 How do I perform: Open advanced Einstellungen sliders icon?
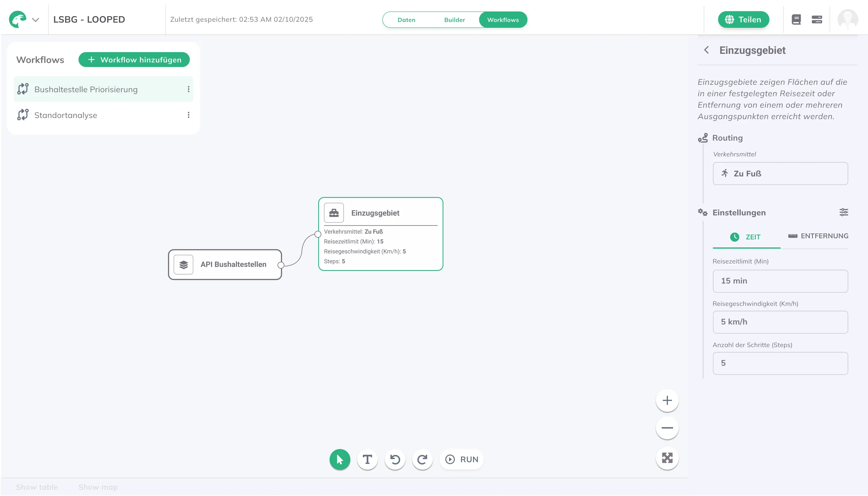point(843,212)
